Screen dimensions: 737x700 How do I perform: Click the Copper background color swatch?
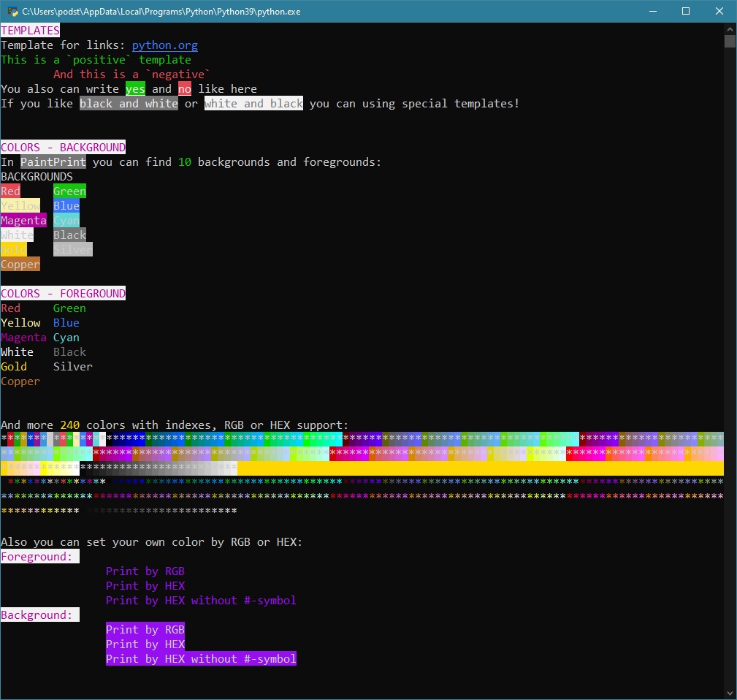pyautogui.click(x=20, y=265)
